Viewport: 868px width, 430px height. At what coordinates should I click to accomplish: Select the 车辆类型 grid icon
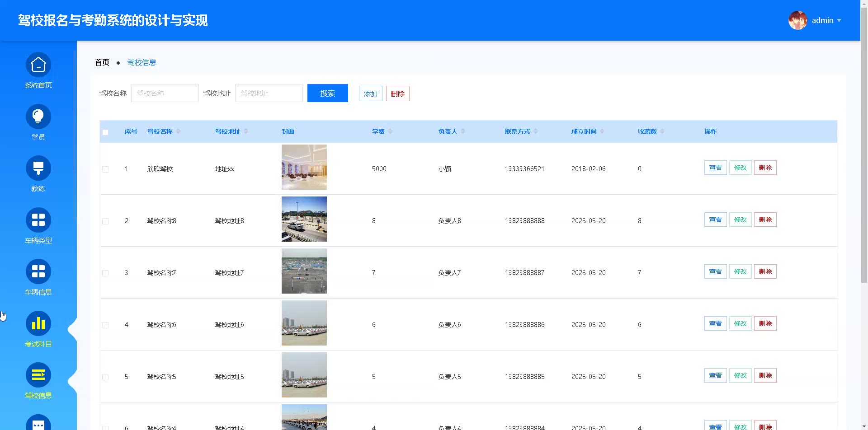(38, 220)
